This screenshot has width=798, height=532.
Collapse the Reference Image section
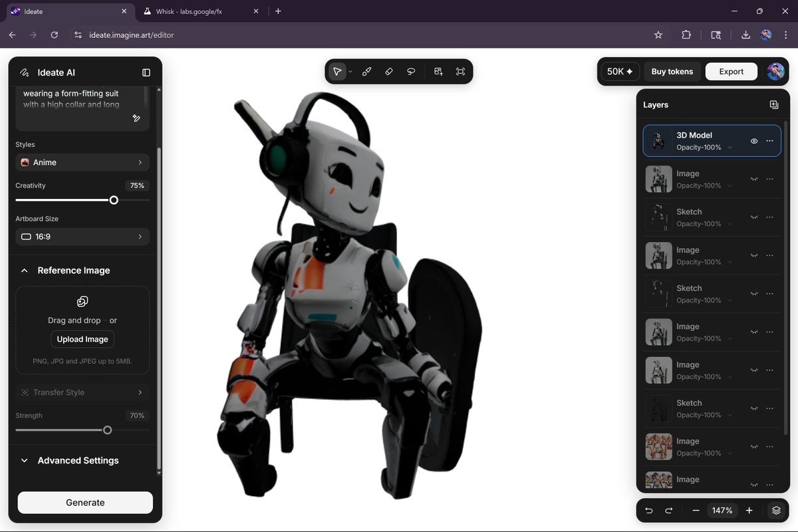25,270
